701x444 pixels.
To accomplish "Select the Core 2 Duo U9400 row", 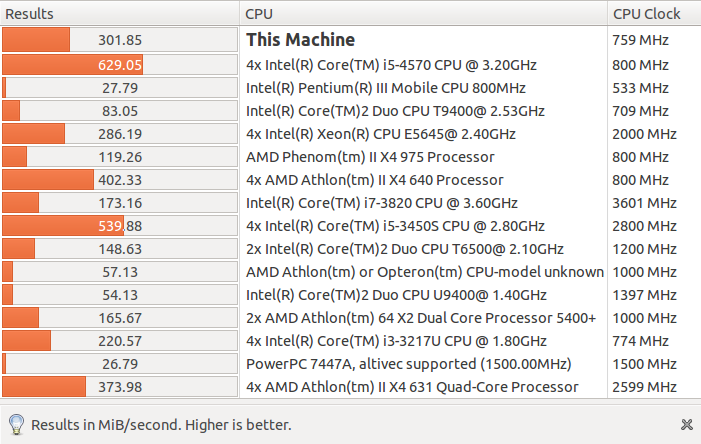I will coord(350,295).
